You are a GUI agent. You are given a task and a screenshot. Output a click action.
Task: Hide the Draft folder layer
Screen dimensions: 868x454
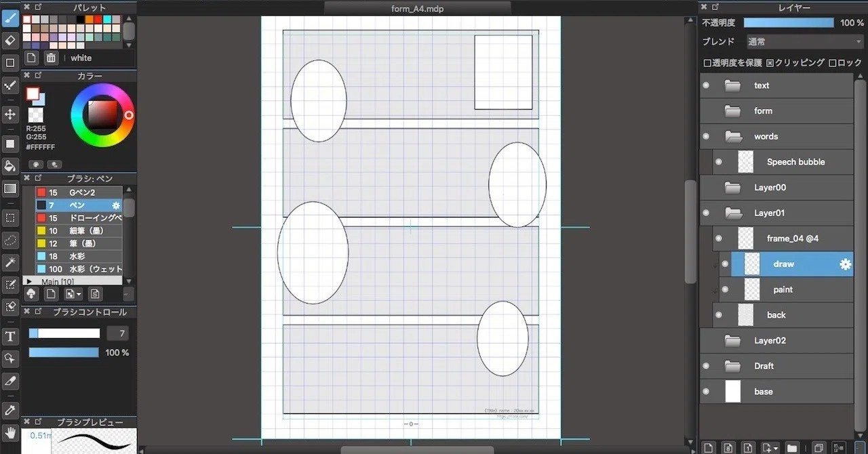[x=706, y=366]
